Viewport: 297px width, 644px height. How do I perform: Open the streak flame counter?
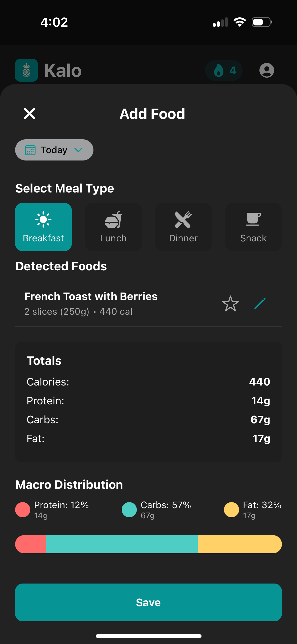coord(224,70)
